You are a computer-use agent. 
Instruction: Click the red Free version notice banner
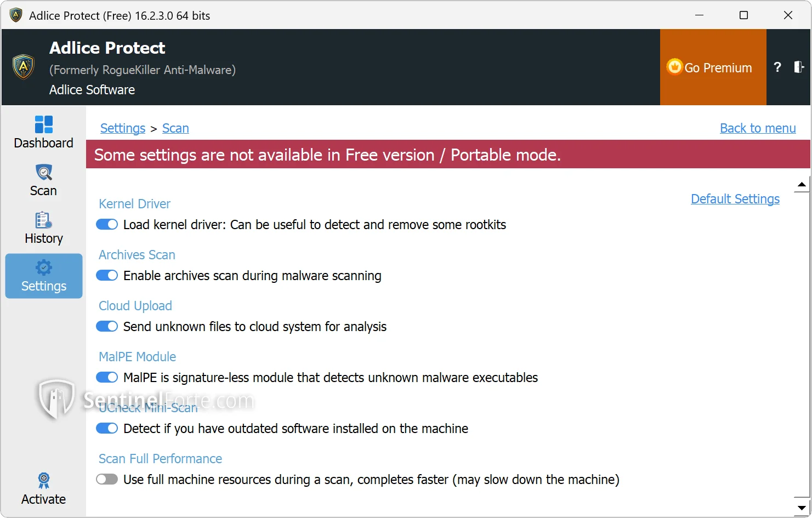pos(448,155)
